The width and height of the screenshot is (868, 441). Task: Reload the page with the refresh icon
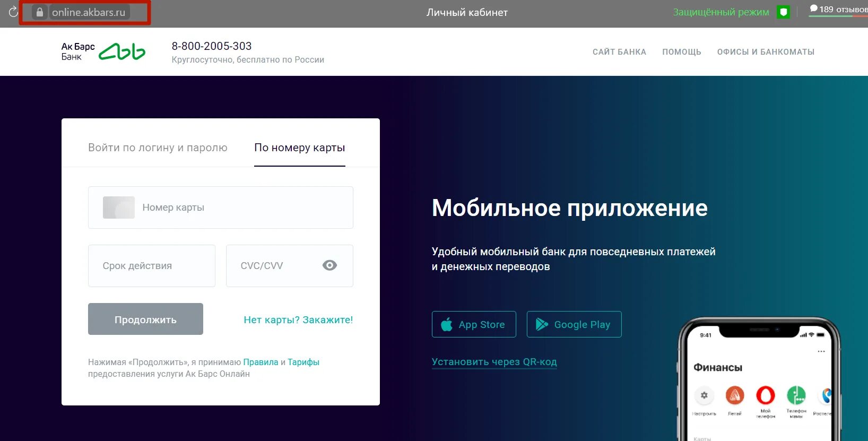pyautogui.click(x=13, y=12)
